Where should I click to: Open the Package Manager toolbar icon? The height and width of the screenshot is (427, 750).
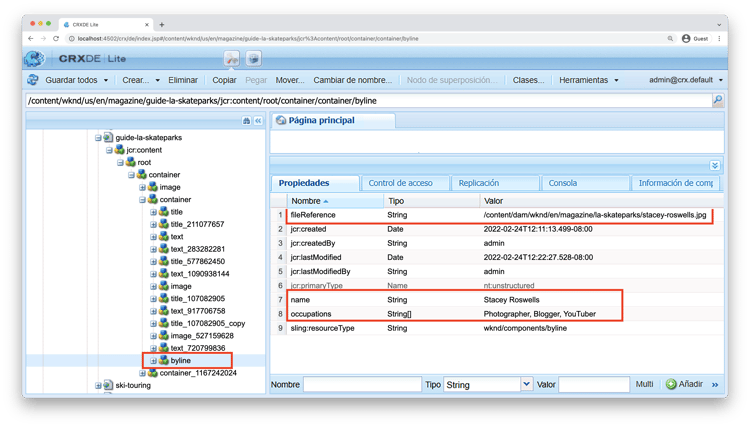tap(254, 59)
